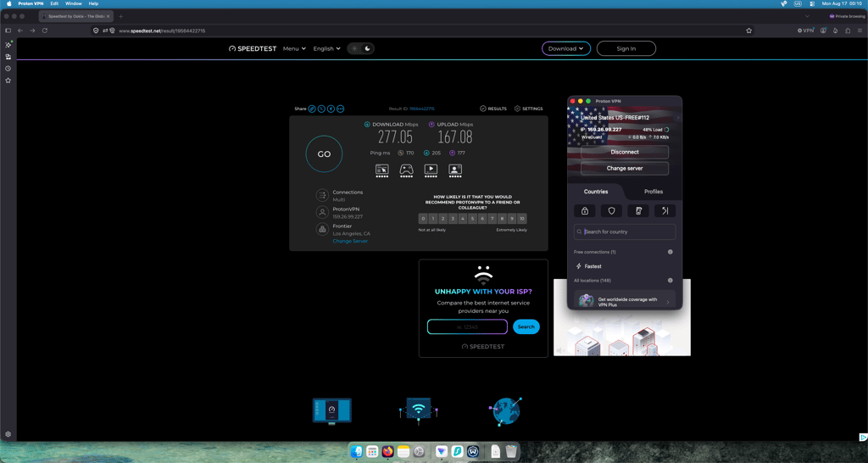Rate recommendation score 0
The height and width of the screenshot is (463, 868).
click(424, 219)
